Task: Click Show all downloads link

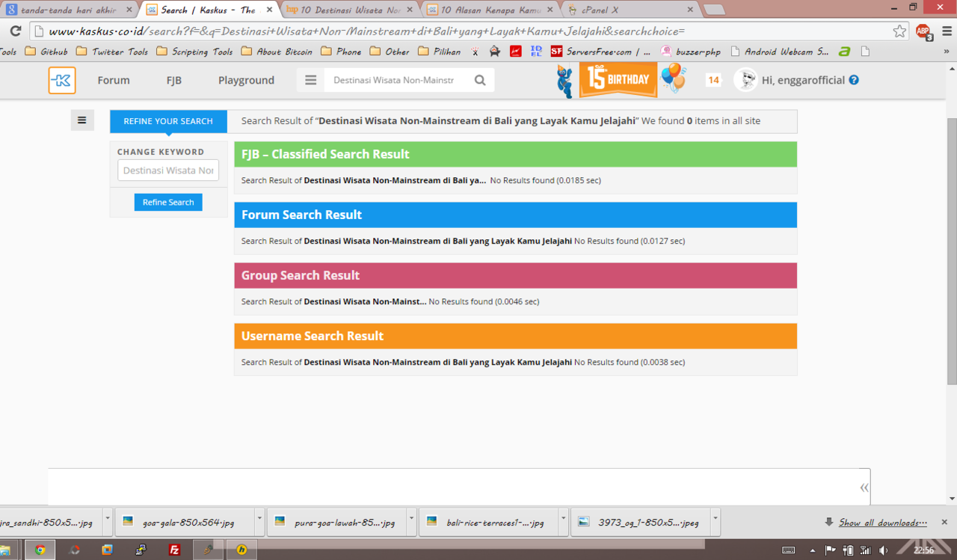Action: click(x=882, y=523)
